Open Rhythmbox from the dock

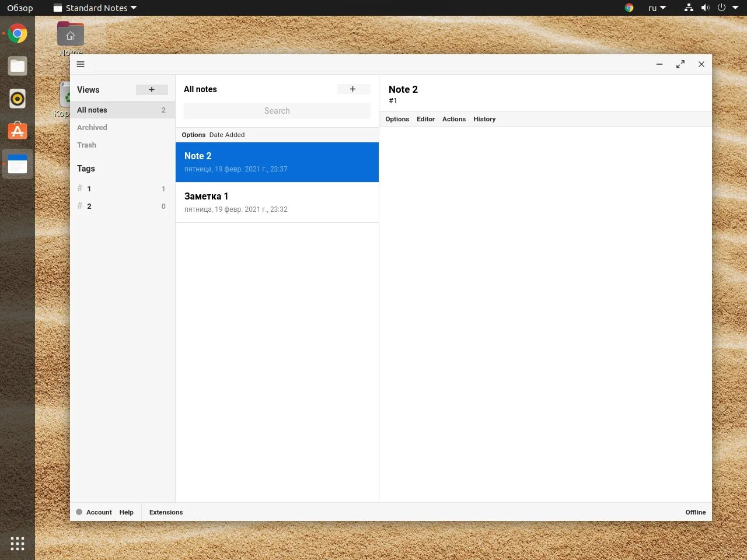18,99
